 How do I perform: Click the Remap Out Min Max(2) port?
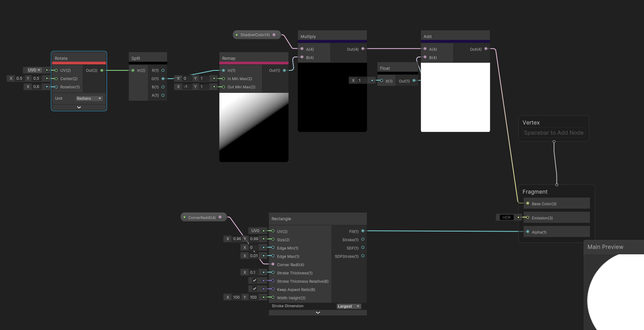[x=223, y=87]
